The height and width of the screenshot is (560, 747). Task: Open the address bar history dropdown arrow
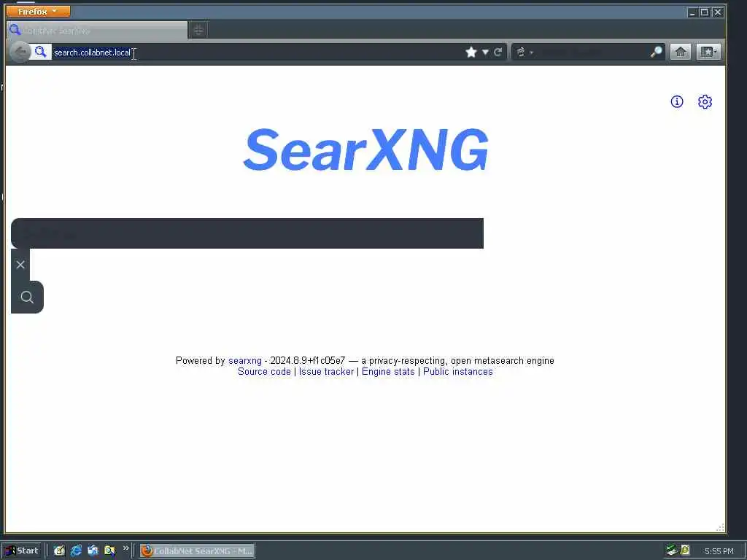coord(485,52)
